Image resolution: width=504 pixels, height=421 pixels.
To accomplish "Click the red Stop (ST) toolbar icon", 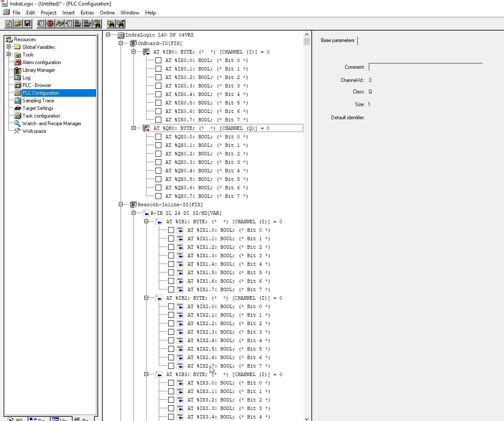I will point(50,24).
